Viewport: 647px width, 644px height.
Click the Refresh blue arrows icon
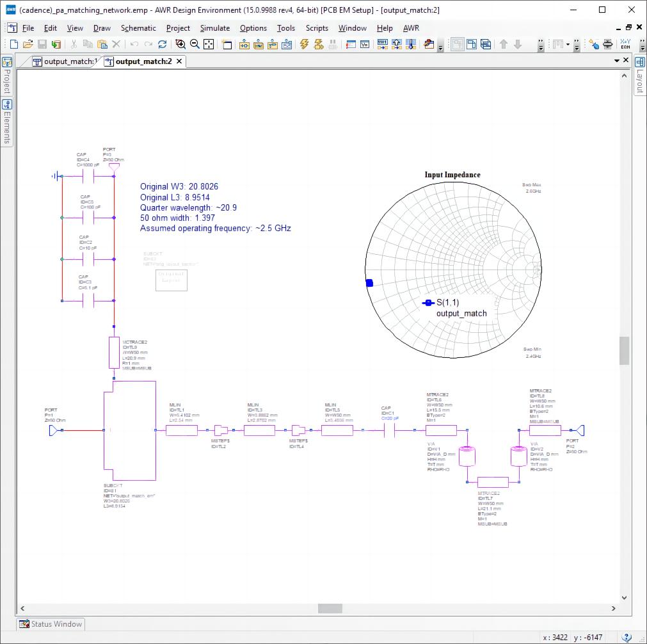pos(162,44)
